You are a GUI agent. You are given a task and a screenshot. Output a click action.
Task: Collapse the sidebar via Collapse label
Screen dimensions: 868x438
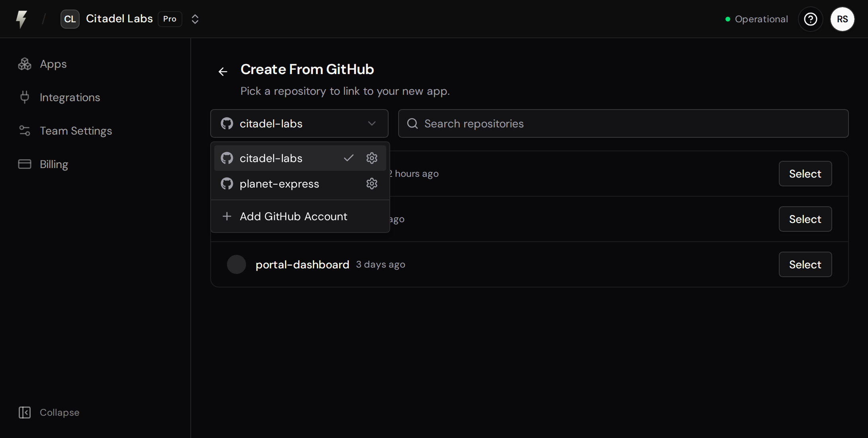pyautogui.click(x=60, y=413)
